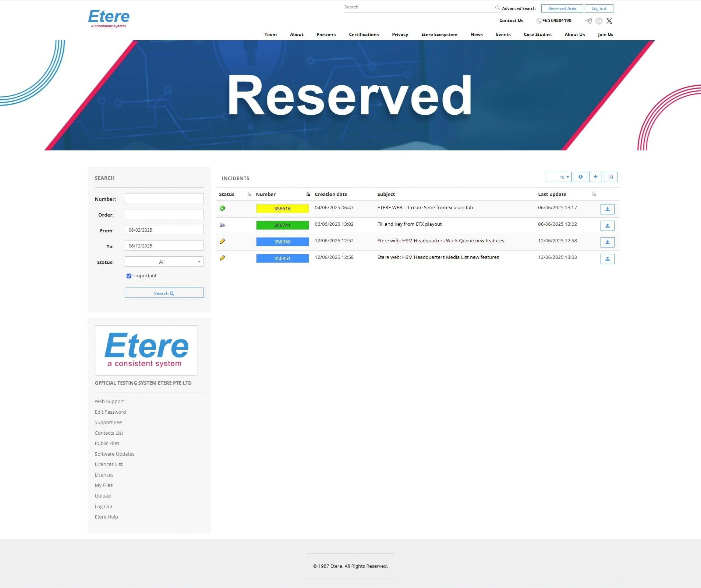Open the Status dropdown set to All
Image resolution: width=701 pixels, height=588 pixels.
point(164,262)
